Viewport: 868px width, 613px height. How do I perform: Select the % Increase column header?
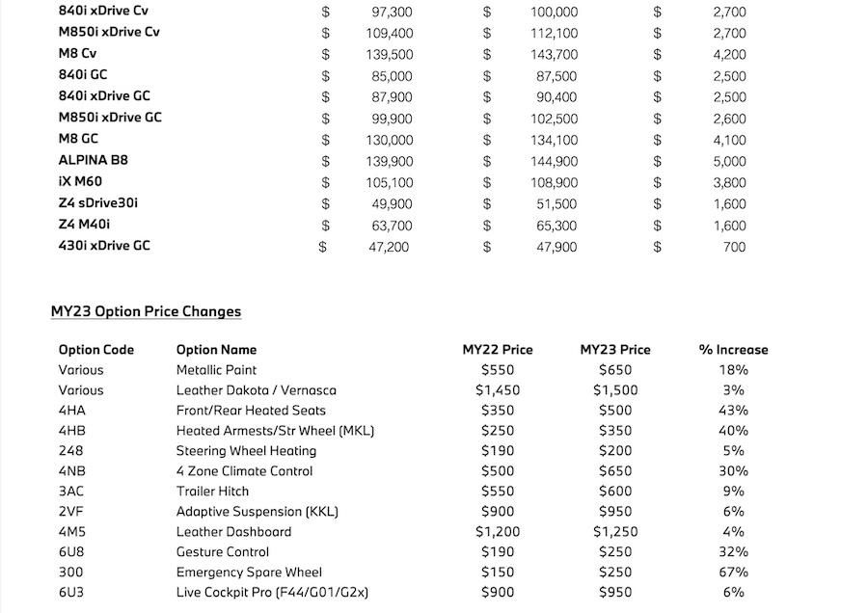pos(733,350)
